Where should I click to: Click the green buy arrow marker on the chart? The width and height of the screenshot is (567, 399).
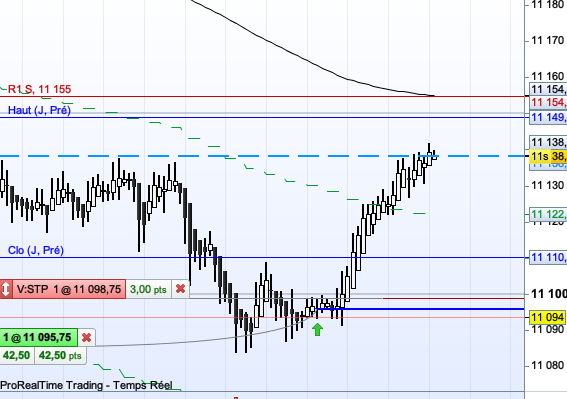click(317, 329)
